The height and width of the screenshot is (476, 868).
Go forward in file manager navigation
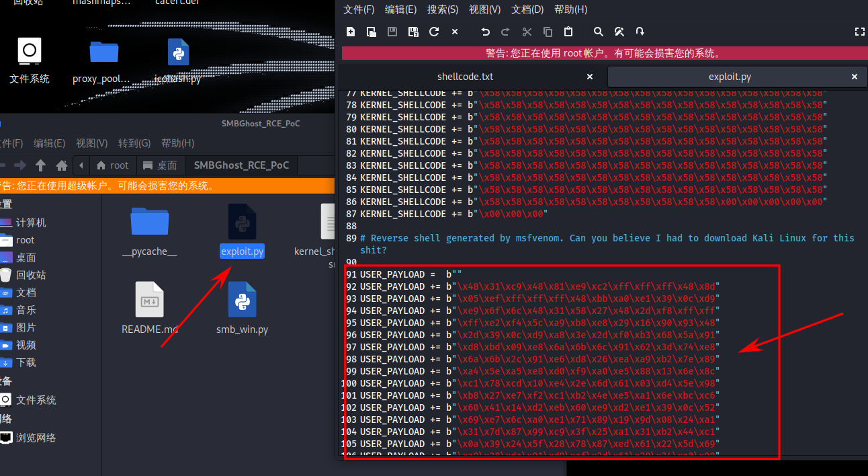19,165
